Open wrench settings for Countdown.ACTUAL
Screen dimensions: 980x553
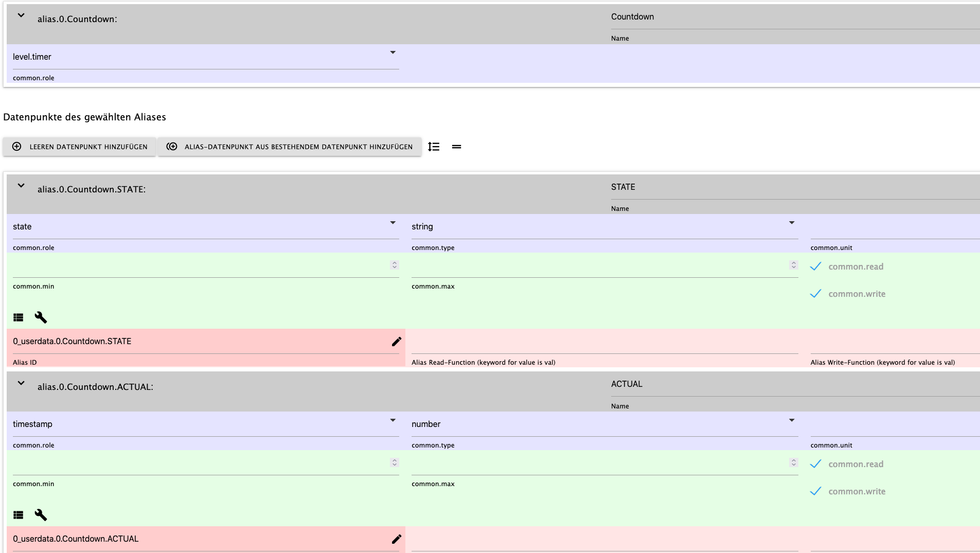click(x=41, y=515)
